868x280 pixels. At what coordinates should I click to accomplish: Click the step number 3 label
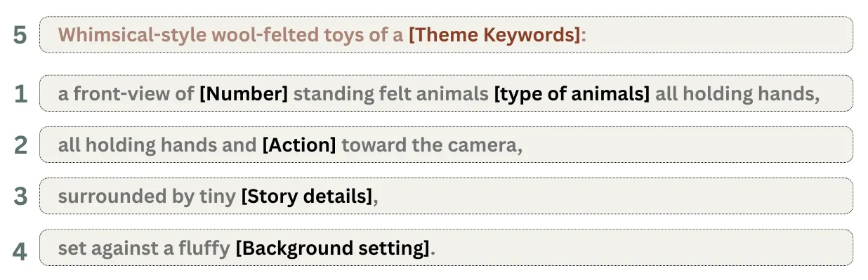click(x=20, y=196)
